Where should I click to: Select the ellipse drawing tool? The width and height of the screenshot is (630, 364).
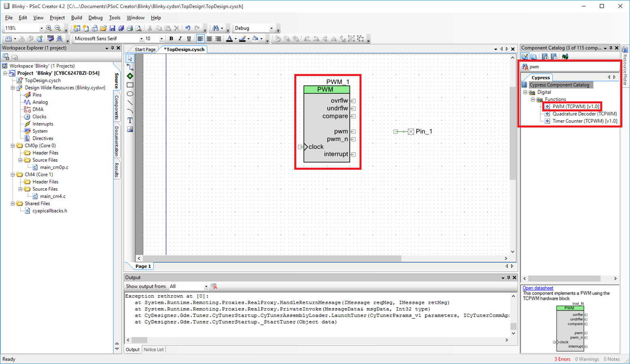(x=130, y=94)
